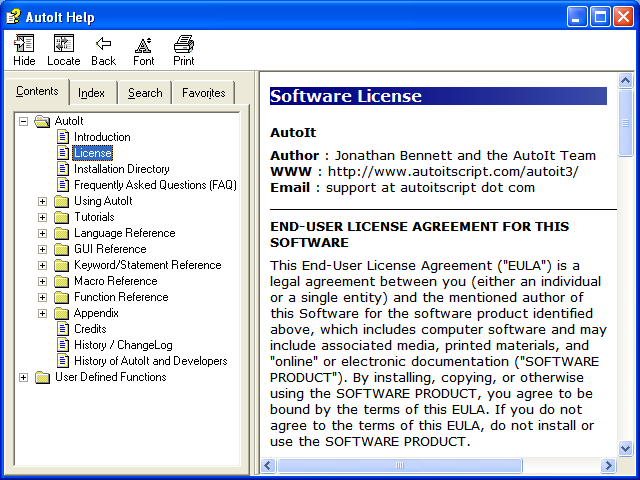The width and height of the screenshot is (640, 480).
Task: Click the Hide toolbar icon
Action: pyautogui.click(x=24, y=44)
